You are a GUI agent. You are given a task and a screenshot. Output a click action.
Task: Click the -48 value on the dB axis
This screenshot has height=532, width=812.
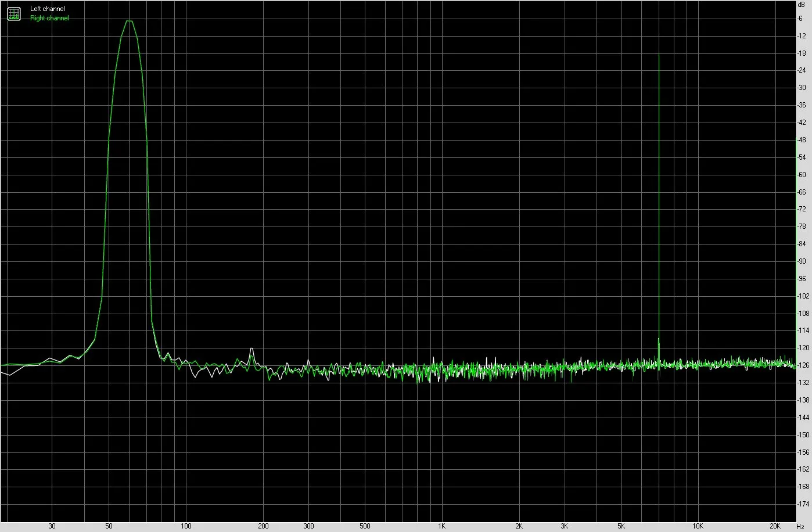pos(802,140)
